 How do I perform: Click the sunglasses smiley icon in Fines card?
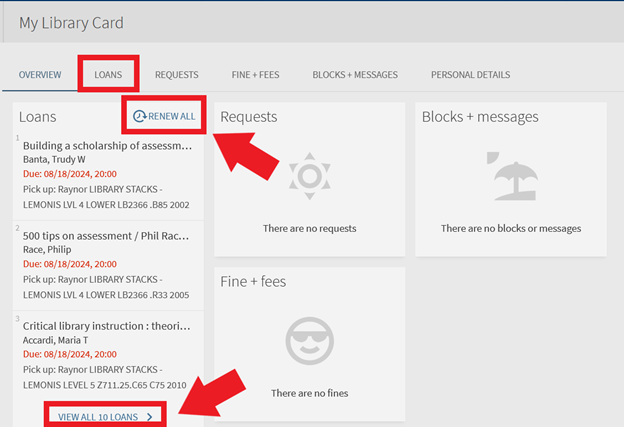point(309,341)
